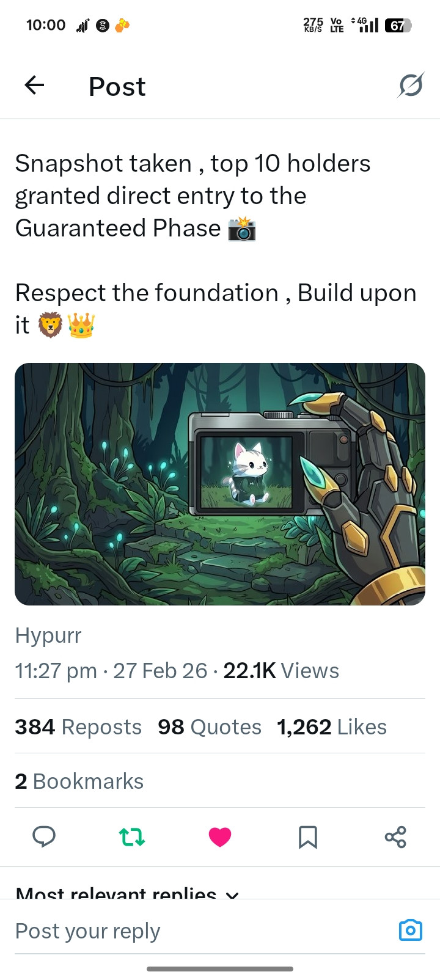The height and width of the screenshot is (980, 440).
Task: Unlike the post with the pink heart
Action: (220, 836)
